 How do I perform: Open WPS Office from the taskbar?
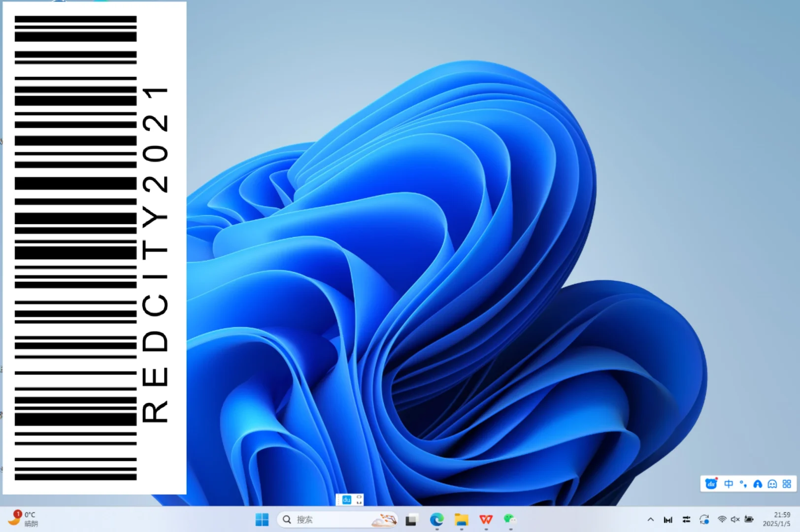click(487, 519)
